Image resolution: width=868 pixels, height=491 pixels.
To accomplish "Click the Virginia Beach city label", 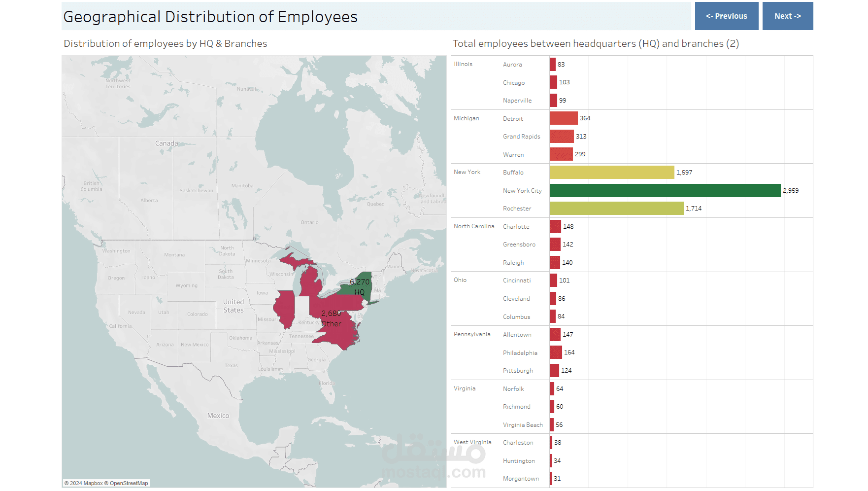I will click(x=523, y=425).
